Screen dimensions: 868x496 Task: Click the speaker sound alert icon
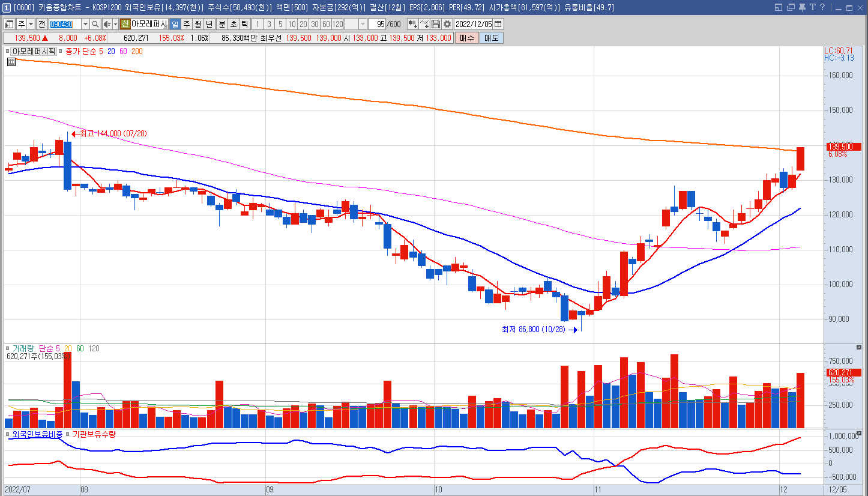[107, 24]
